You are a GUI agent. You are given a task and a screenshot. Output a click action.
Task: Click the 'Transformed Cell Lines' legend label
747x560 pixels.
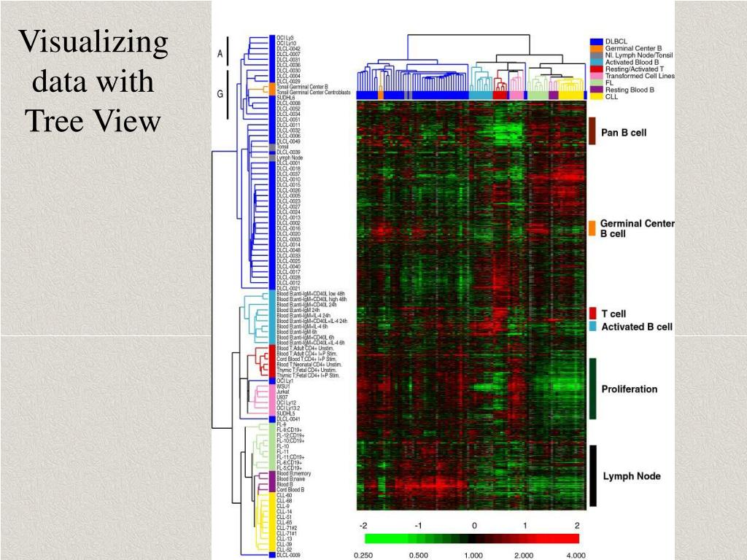coord(640,76)
